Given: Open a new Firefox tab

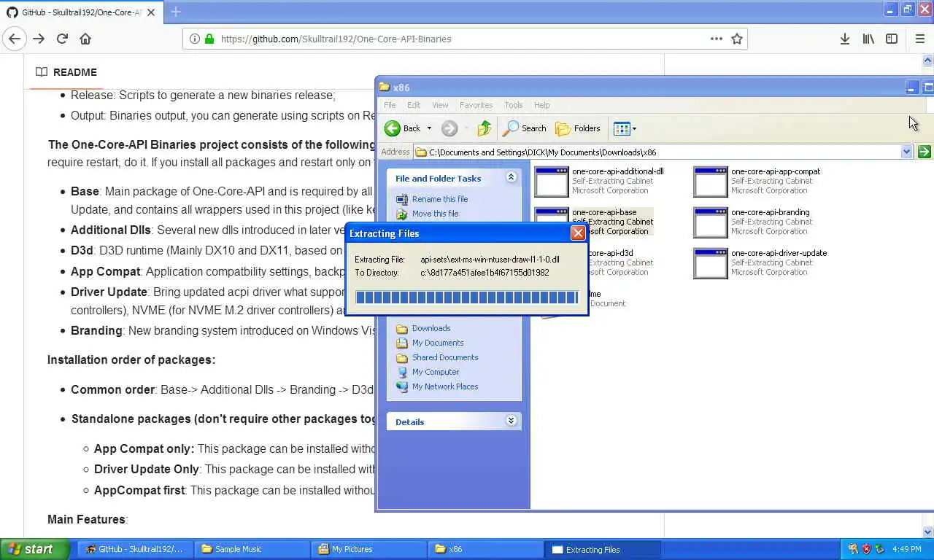Looking at the screenshot, I should click(175, 12).
